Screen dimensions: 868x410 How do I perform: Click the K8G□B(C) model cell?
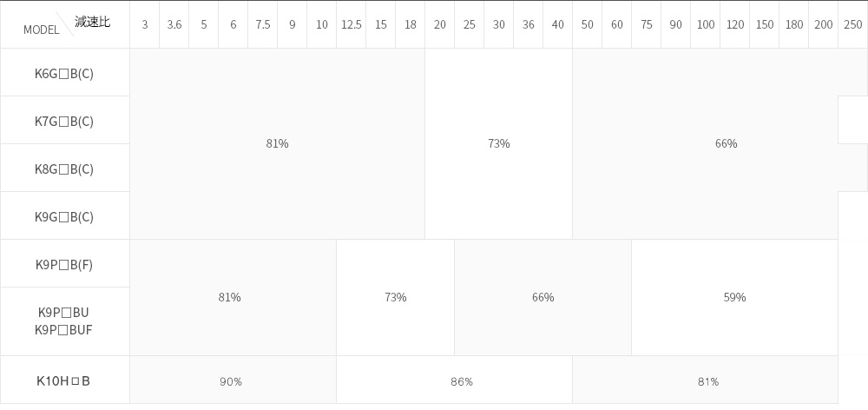(x=65, y=168)
